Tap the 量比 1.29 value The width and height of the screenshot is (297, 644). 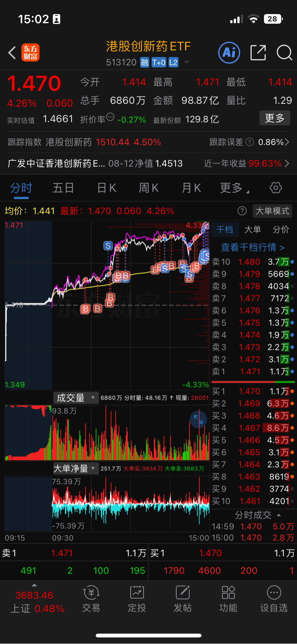click(282, 101)
